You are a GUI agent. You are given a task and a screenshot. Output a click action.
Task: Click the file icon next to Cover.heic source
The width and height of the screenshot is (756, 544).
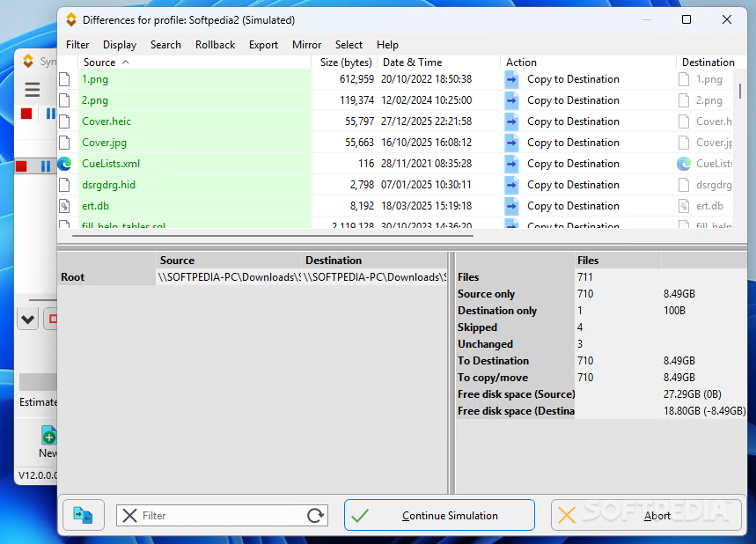pyautogui.click(x=64, y=121)
